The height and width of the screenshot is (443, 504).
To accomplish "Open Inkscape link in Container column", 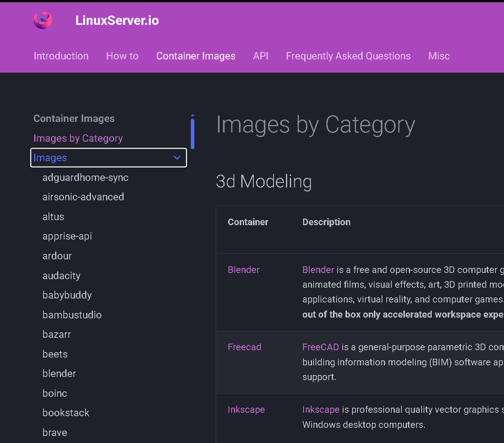I will click(246, 410).
